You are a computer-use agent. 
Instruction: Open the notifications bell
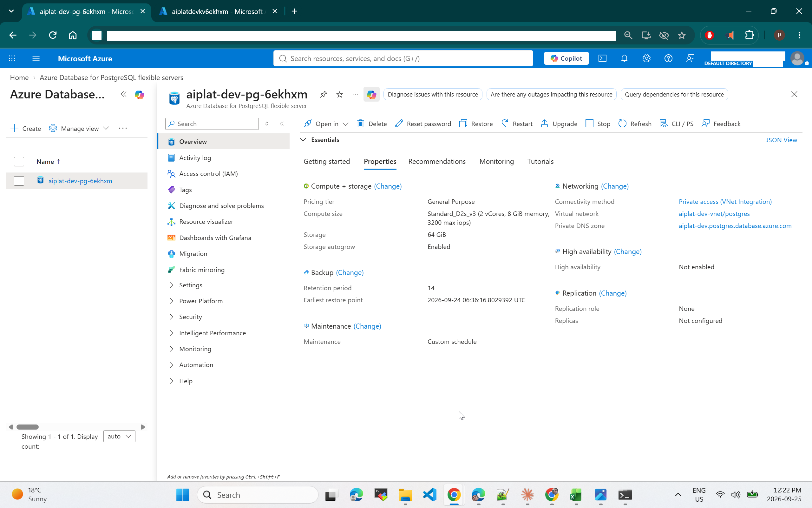coord(624,58)
